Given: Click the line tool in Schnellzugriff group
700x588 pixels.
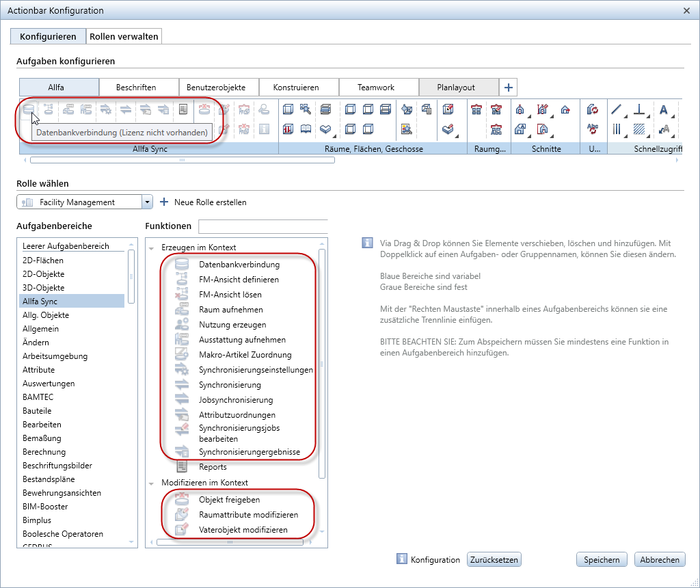Looking at the screenshot, I should tap(616, 109).
